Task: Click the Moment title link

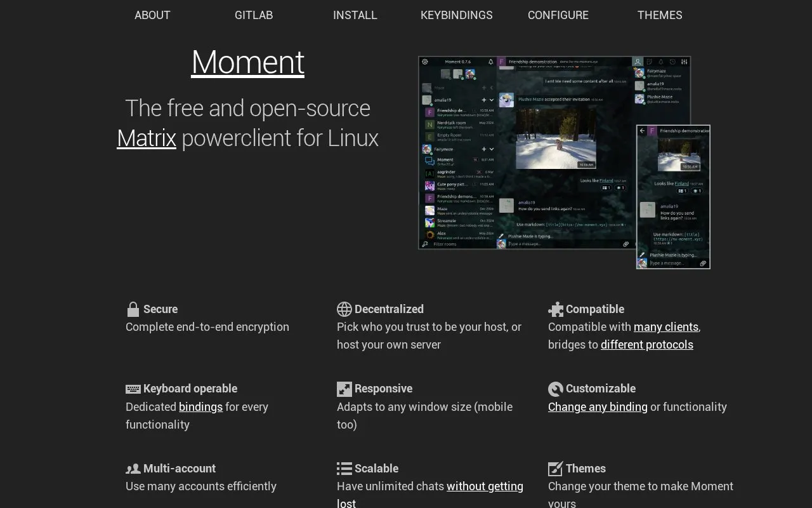Action: (x=247, y=62)
